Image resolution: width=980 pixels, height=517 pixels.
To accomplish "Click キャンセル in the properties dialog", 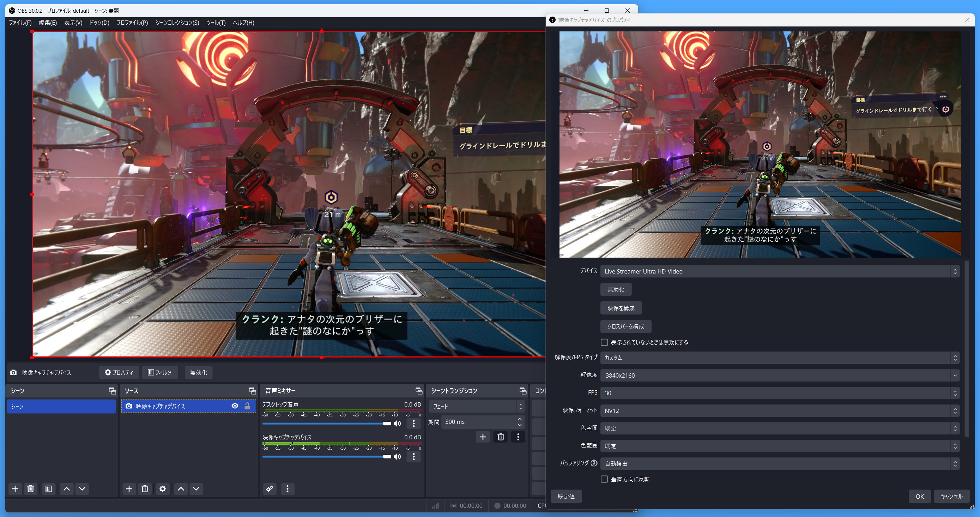I will coord(951,497).
